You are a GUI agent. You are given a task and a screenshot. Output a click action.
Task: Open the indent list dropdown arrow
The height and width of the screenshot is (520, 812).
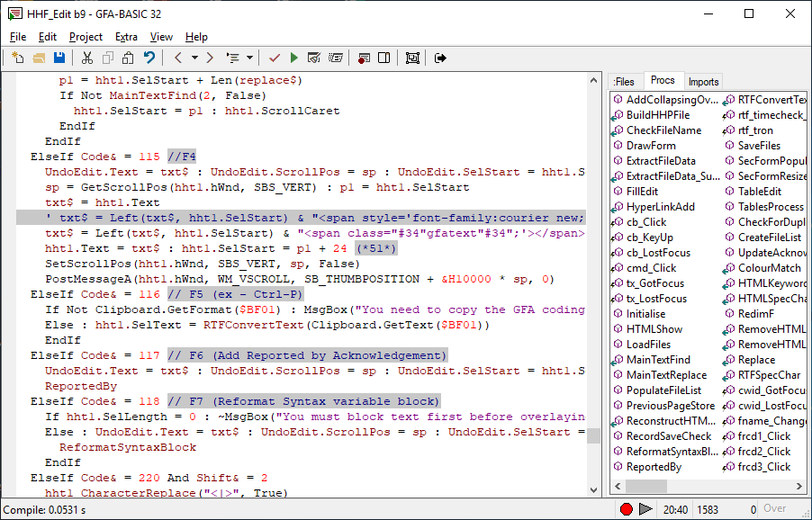point(248,58)
